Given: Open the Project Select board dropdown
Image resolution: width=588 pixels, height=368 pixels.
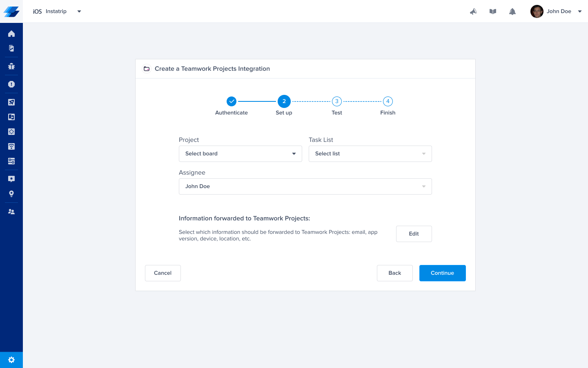Looking at the screenshot, I should [241, 154].
